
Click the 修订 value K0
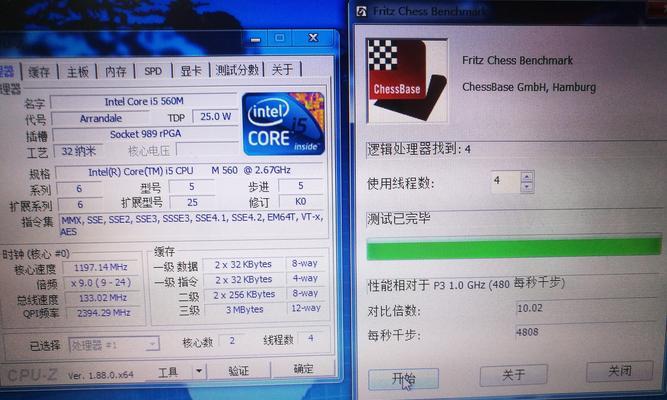click(300, 201)
